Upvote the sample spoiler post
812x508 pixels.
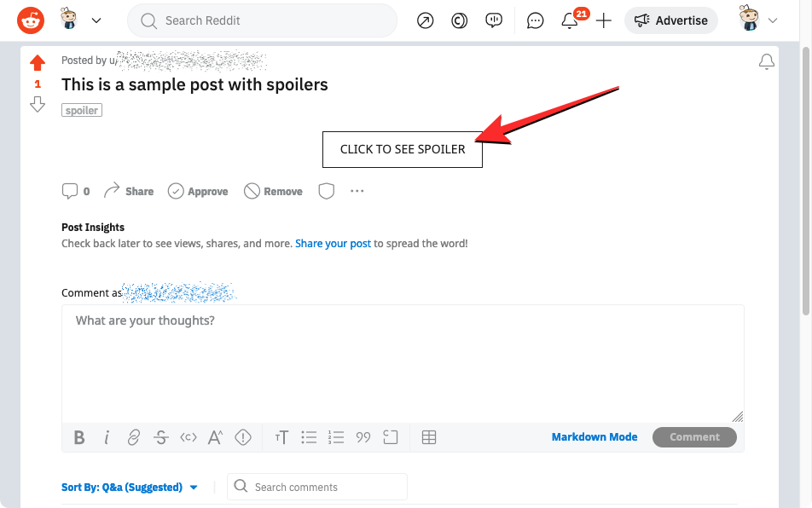pyautogui.click(x=38, y=63)
